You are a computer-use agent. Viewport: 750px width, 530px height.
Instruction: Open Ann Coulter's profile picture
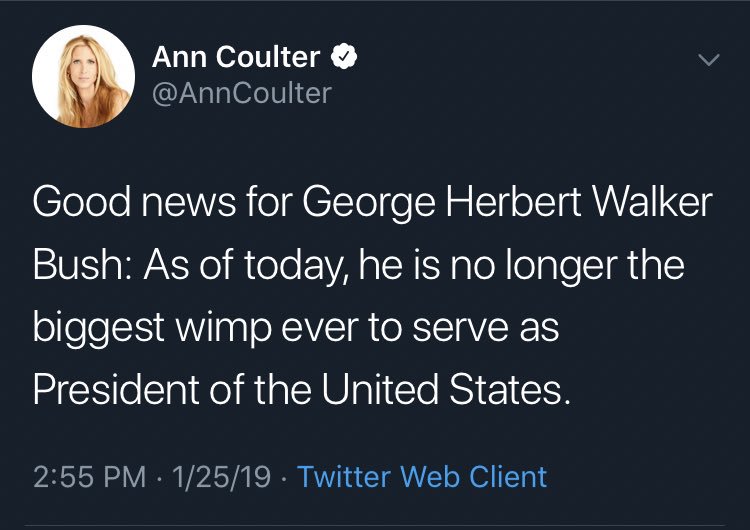pos(83,77)
